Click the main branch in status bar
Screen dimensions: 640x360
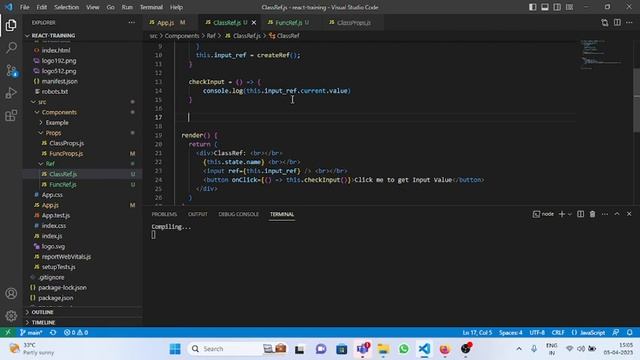31,333
